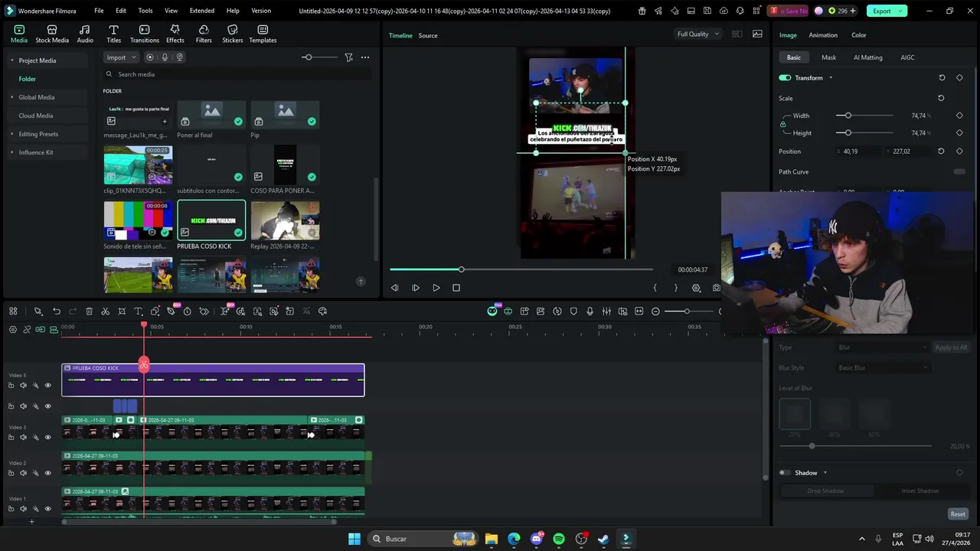Viewport: 980px width, 551px height.
Task: Hide the Video 5 track
Action: pos(47,386)
